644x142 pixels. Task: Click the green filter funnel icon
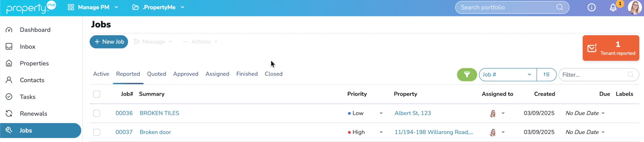(467, 74)
